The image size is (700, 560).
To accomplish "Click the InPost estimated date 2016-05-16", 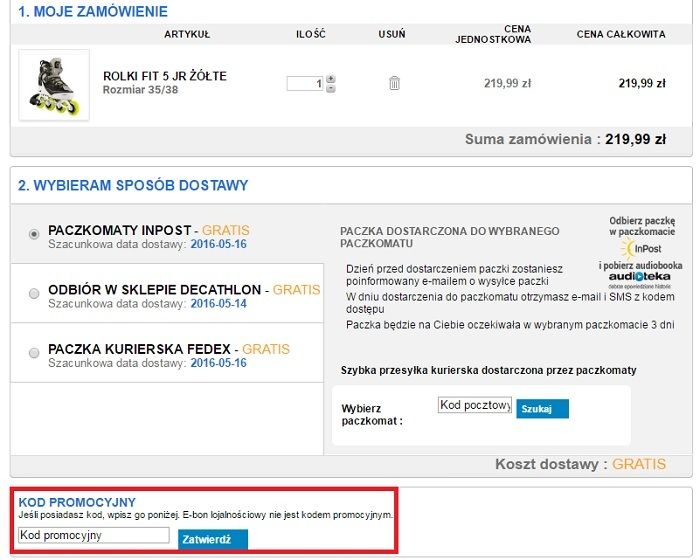I will [218, 244].
